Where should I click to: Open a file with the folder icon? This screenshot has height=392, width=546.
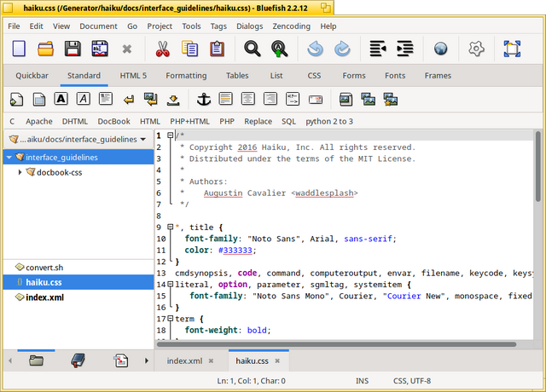coord(45,49)
